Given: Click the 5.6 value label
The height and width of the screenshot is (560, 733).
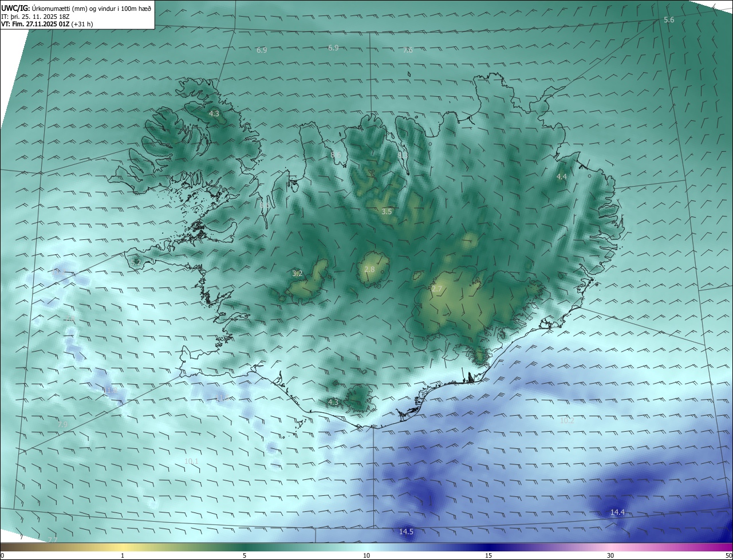Looking at the screenshot, I should point(669,20).
